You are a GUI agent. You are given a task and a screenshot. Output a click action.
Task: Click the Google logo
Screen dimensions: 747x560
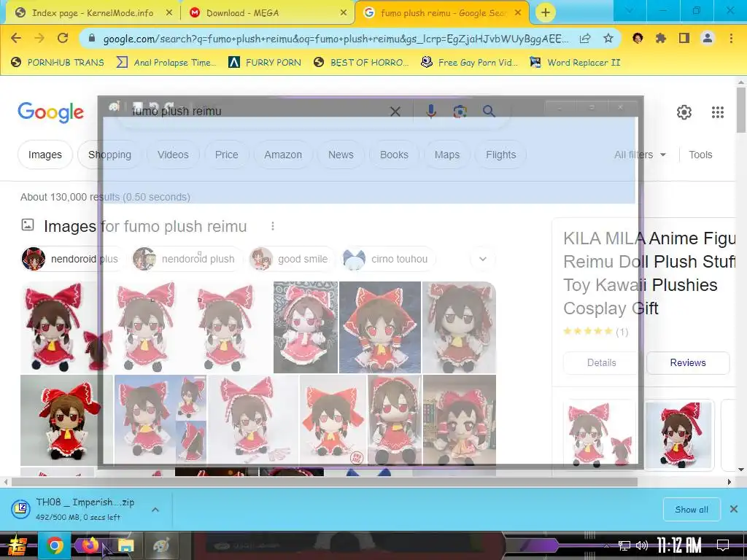click(50, 112)
